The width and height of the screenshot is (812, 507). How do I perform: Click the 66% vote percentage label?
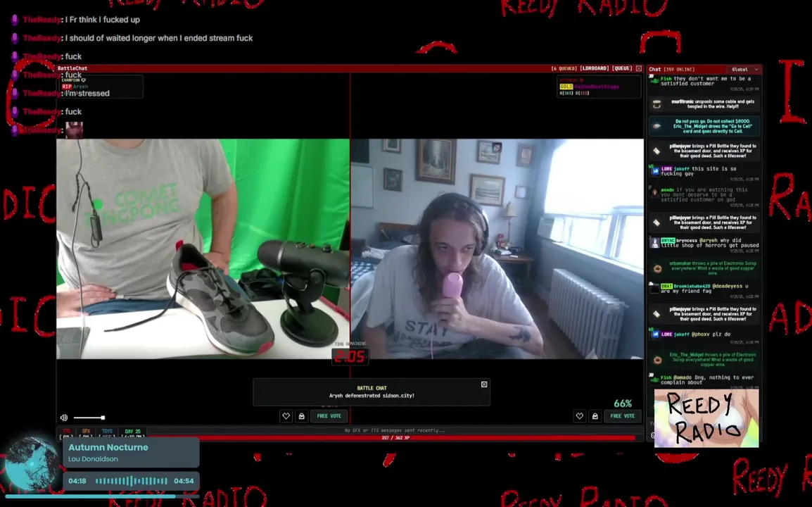click(x=623, y=403)
